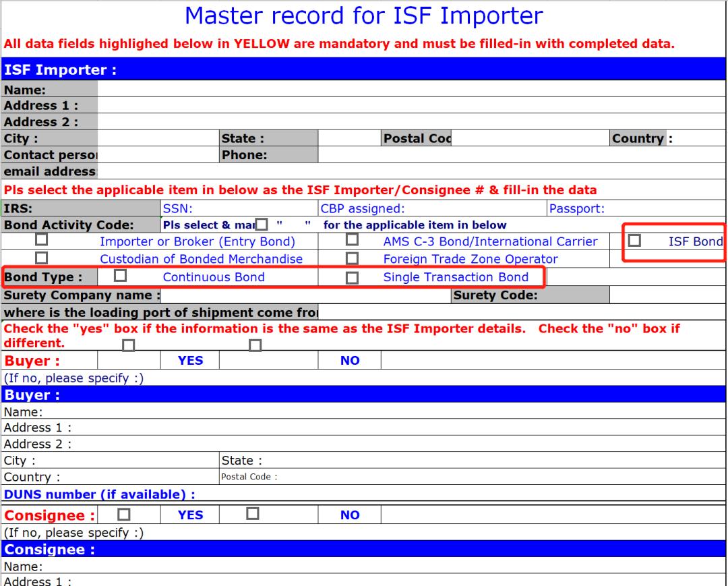
Task: Check the Foreign Trade Zone Operator box
Action: click(x=352, y=258)
